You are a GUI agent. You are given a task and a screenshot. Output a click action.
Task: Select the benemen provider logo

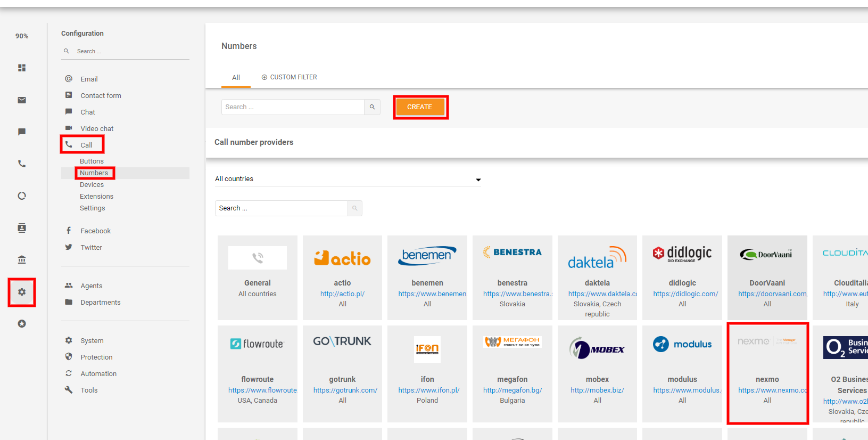click(427, 256)
